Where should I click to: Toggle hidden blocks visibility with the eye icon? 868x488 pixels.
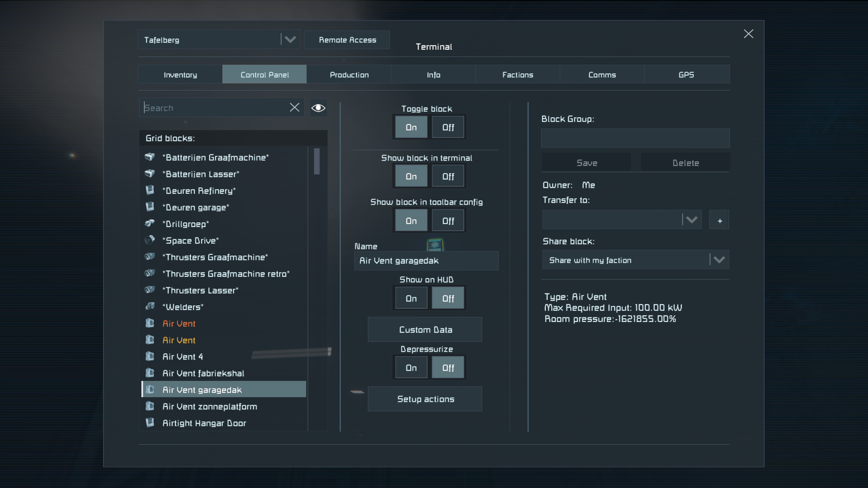point(318,108)
